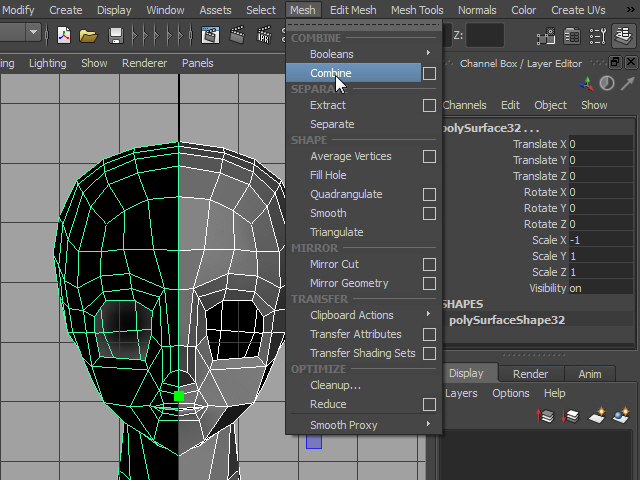Move selected layer up icon
Screen dimensions: 640x480
pos(545,416)
